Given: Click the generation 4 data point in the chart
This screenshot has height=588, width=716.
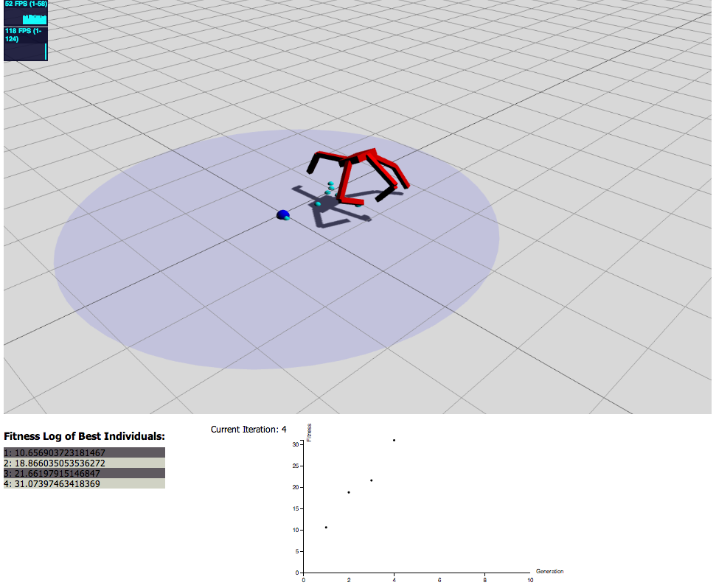Looking at the screenshot, I should (x=394, y=440).
